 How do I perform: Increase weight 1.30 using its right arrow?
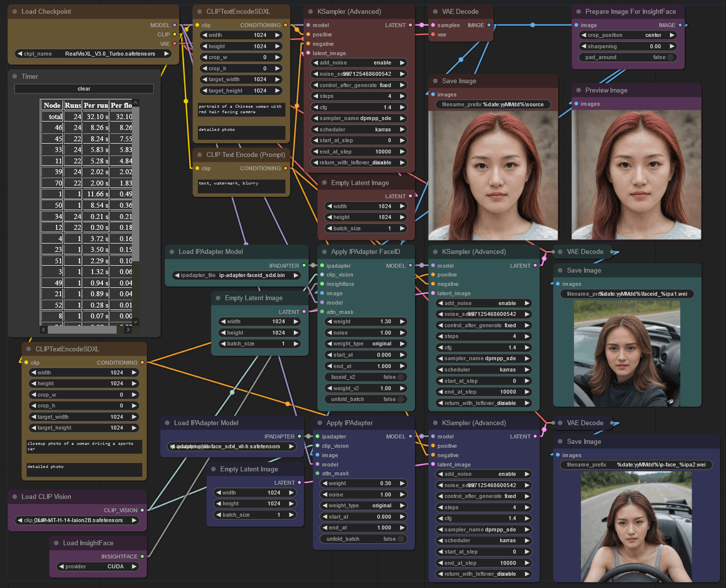(402, 321)
